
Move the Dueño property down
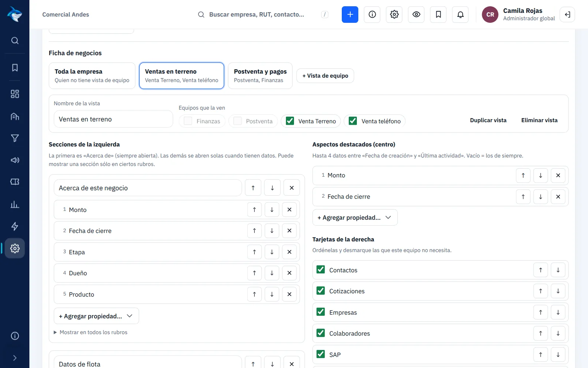coord(272,273)
